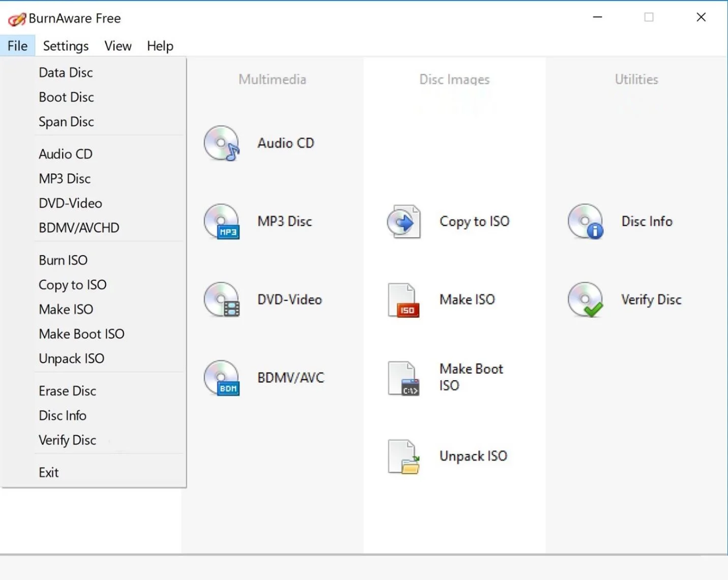Open Make Boot ISO label in Disc Images

pos(472,377)
